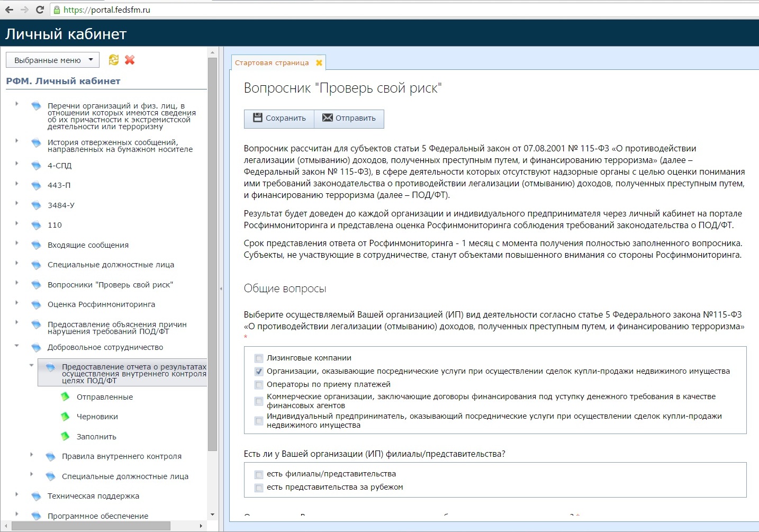Click the icon beside Правила внутреннего контроля
759x532 pixels.
coord(50,456)
